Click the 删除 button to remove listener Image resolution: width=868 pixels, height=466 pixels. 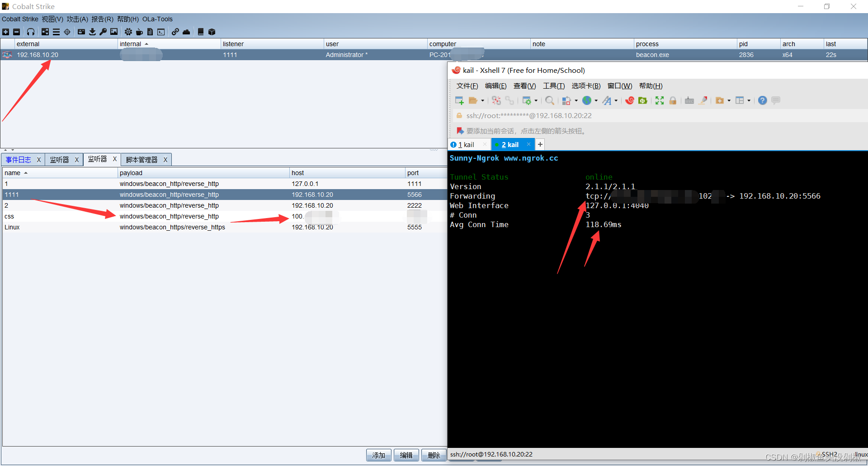(434, 455)
